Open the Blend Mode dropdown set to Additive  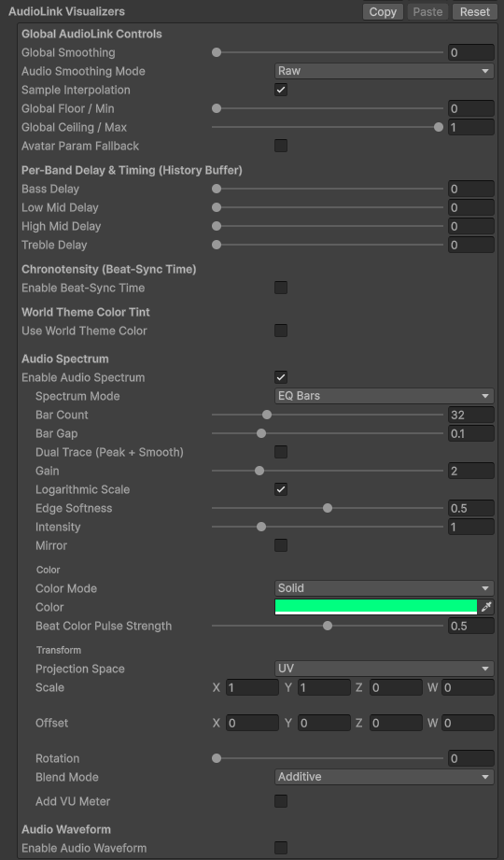[x=384, y=777]
